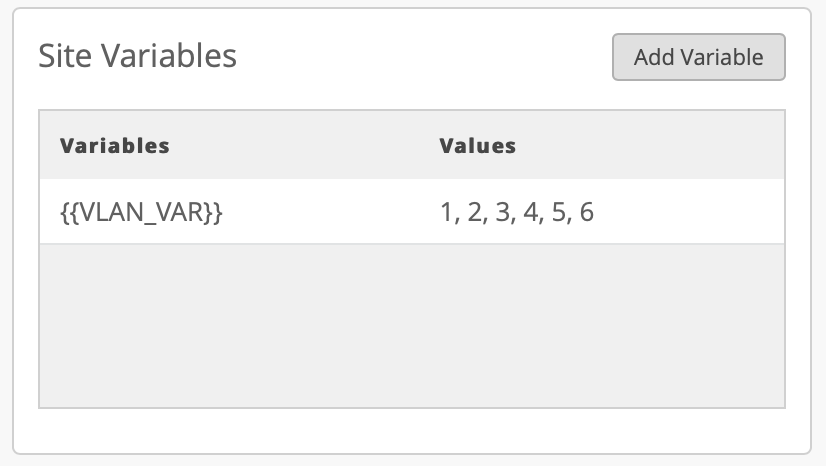The height and width of the screenshot is (466, 826).
Task: Sort by the Variables column header
Action: click(x=115, y=145)
